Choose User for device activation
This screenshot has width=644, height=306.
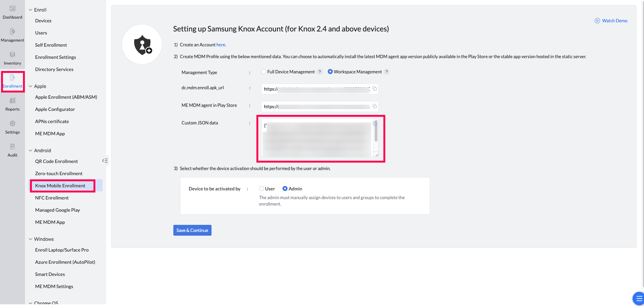pyautogui.click(x=262, y=189)
